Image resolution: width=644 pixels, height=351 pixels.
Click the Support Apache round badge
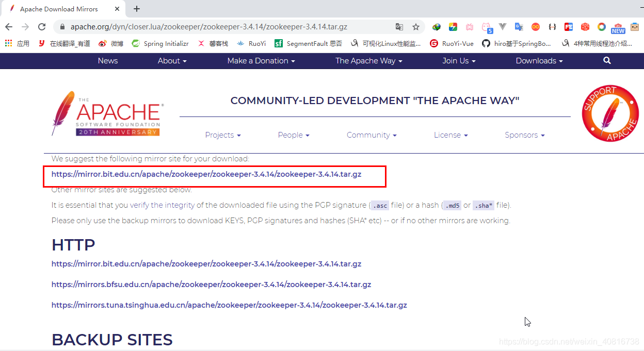pos(610,113)
